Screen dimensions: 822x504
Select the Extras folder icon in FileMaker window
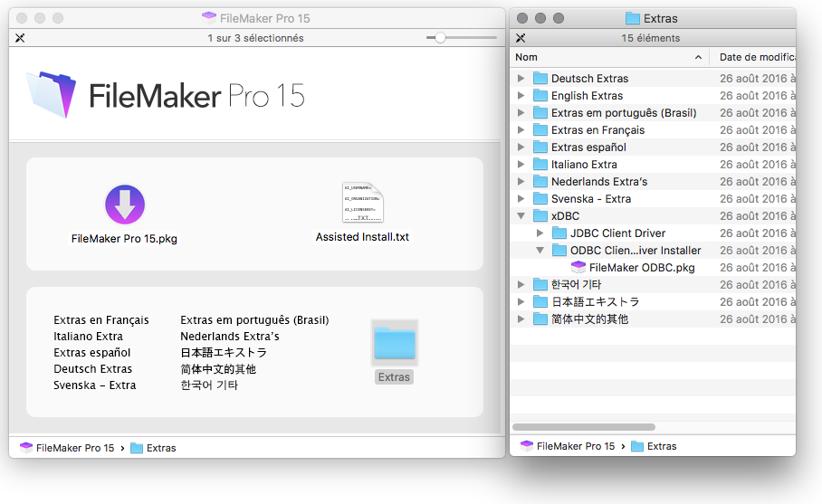pos(395,343)
